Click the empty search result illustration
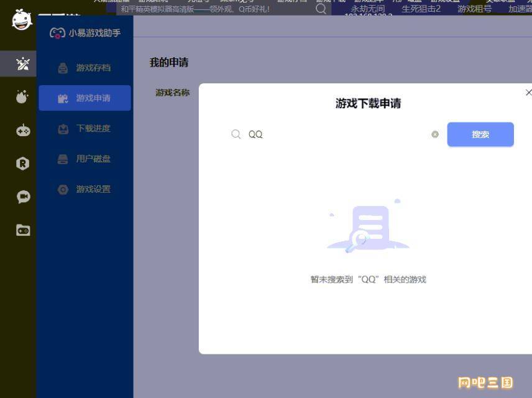Viewport: 532px width, 398px height. (368, 226)
